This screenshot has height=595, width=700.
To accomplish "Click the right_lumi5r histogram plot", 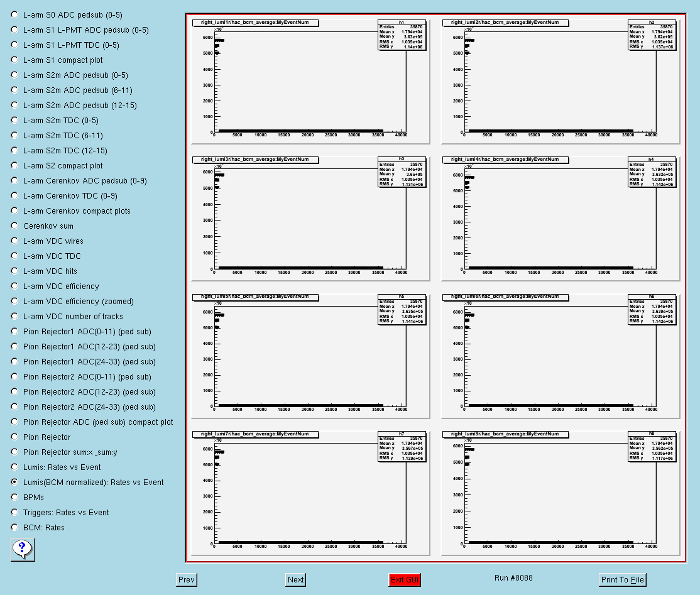I will 310,355.
